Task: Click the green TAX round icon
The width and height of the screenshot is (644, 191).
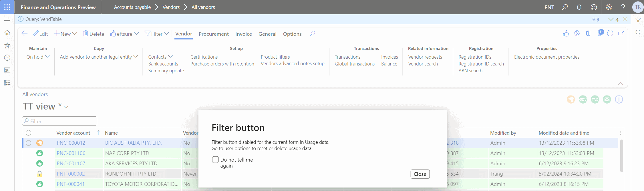Action: 595,100
